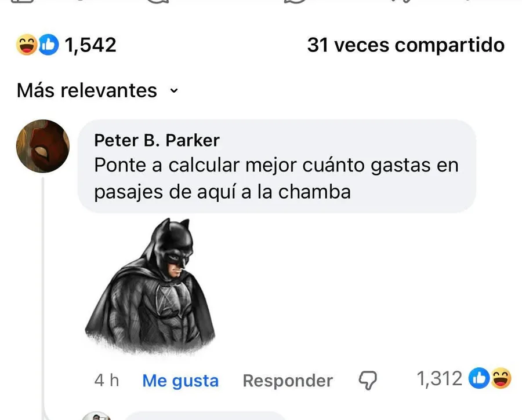Image resolution: width=522 pixels, height=420 pixels.
Task: Click the '4 h' comment timestamp
Action: pyautogui.click(x=107, y=380)
